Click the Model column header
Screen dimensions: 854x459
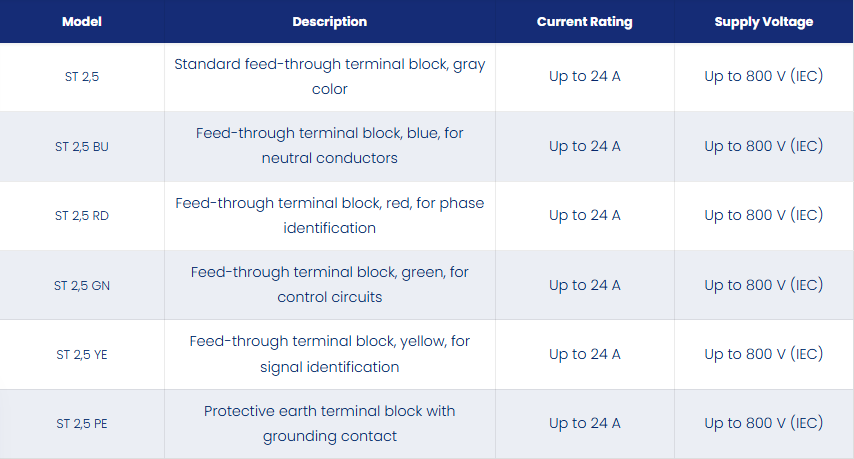coord(82,22)
